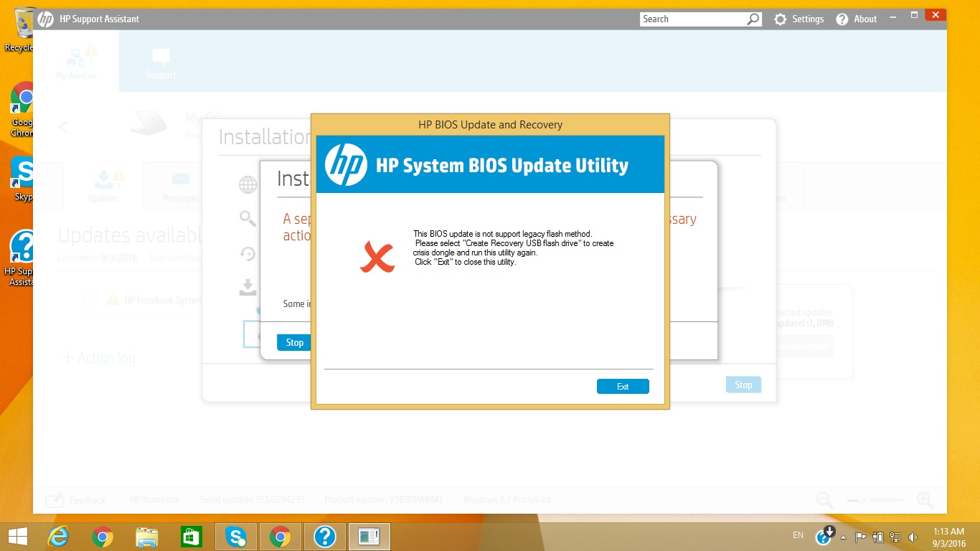Image resolution: width=980 pixels, height=551 pixels.
Task: Click the red X error icon in BIOS dialog
Action: [x=377, y=258]
